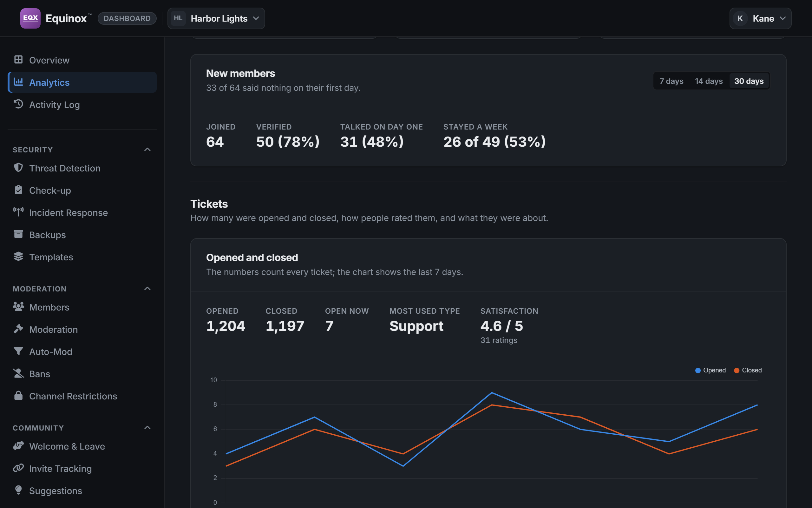Click the Moderation gavel icon
Screen dimensions: 812x508
click(x=18, y=329)
